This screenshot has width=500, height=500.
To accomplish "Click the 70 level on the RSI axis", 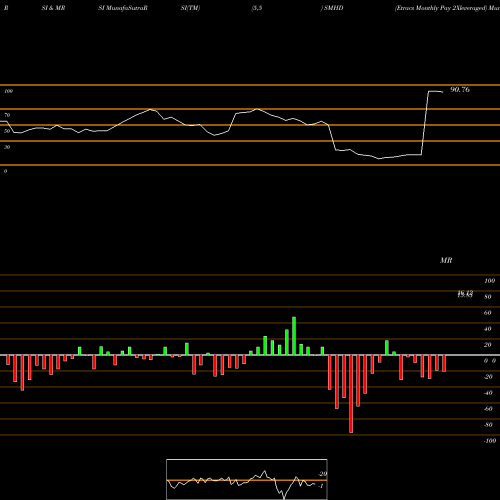I will pyautogui.click(x=7, y=115).
